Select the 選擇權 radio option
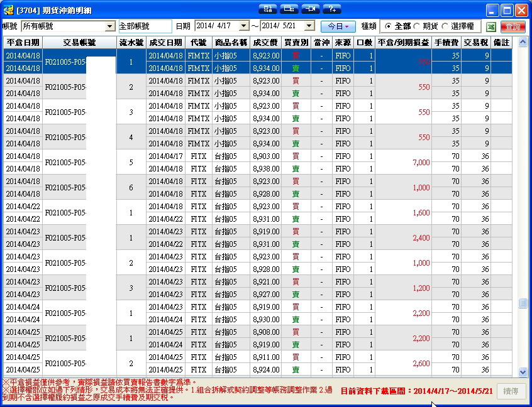Image resolution: width=532 pixels, height=407 pixels. click(x=445, y=26)
